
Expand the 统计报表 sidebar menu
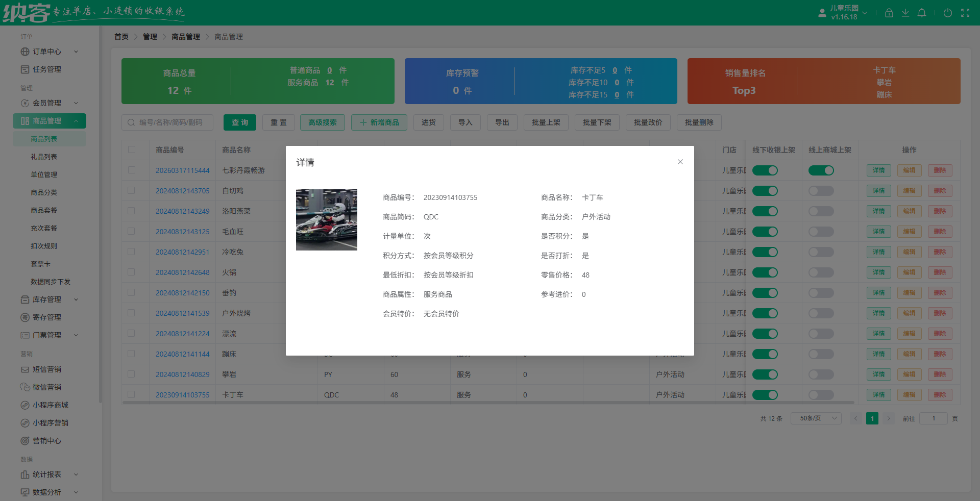point(49,474)
